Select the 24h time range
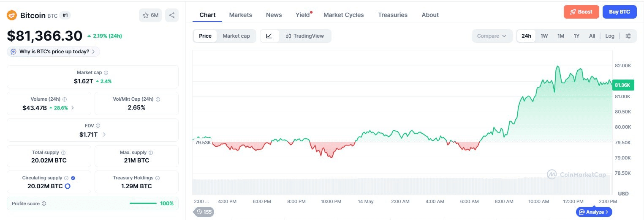Image resolution: width=644 pixels, height=220 pixels. point(526,36)
